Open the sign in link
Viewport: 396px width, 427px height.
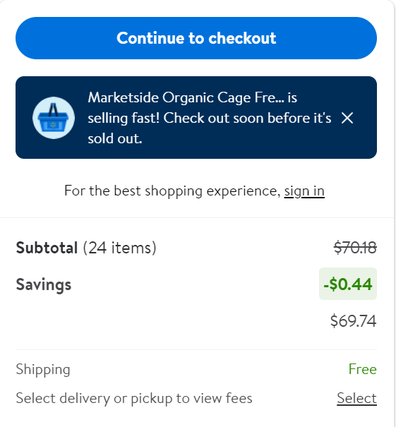point(304,191)
